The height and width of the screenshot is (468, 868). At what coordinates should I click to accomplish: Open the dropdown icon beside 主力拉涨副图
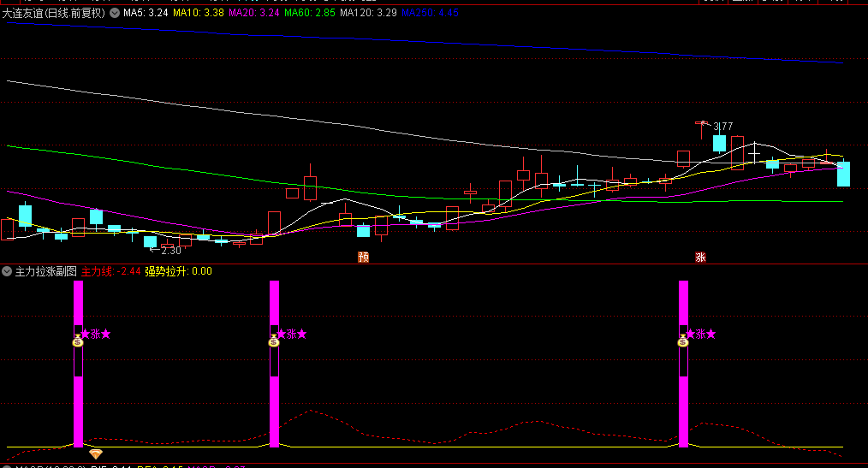7,271
